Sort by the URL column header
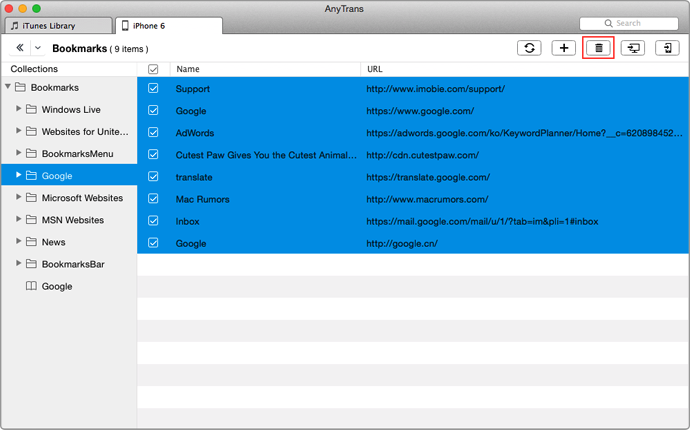The width and height of the screenshot is (690, 430). tap(525, 69)
